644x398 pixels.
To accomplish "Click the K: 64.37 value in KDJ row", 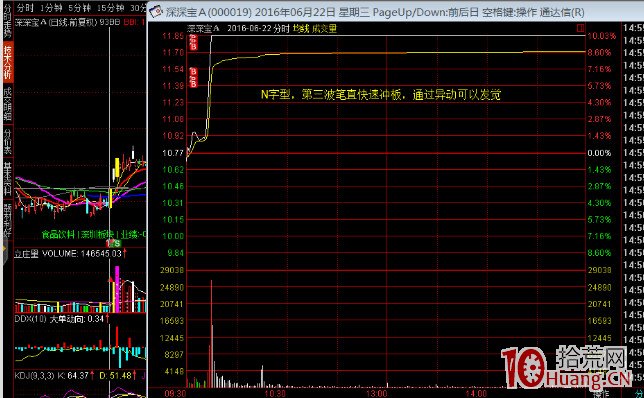I will tap(73, 375).
